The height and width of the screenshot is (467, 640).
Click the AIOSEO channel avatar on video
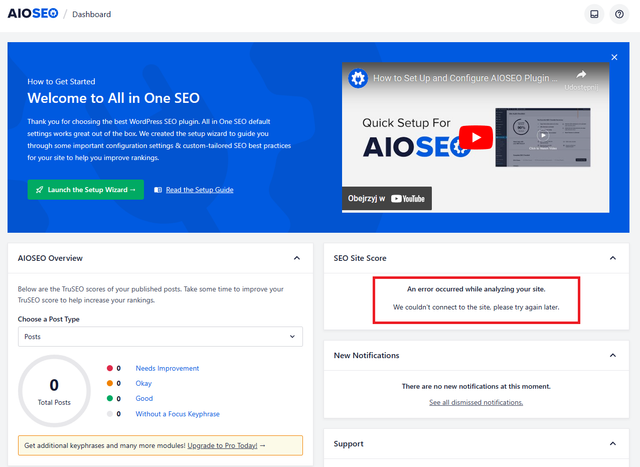(358, 78)
